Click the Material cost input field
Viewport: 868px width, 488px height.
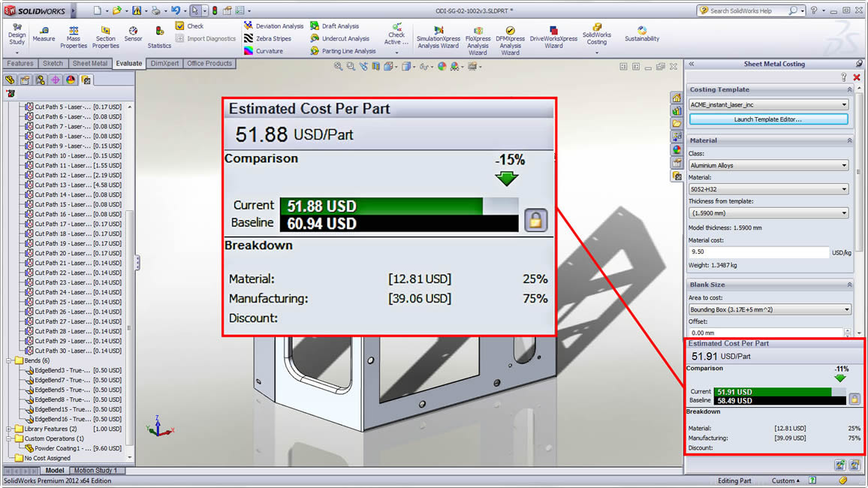click(758, 253)
